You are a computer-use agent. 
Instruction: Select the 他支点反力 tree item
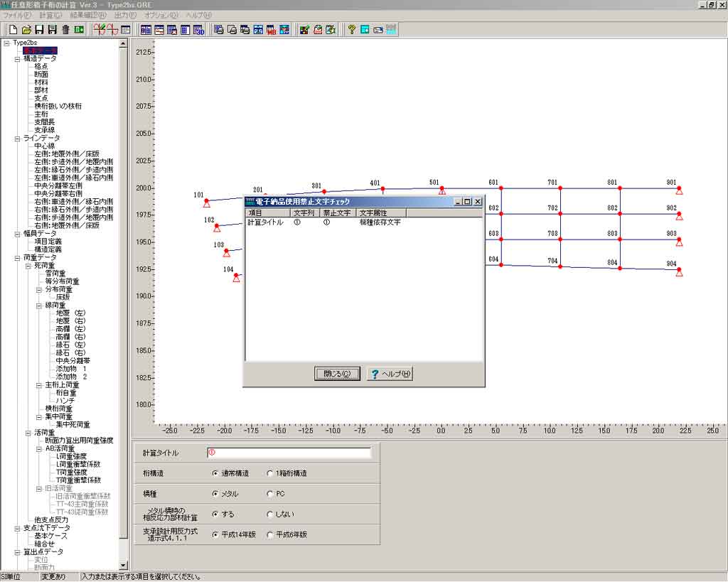pyautogui.click(x=51, y=520)
